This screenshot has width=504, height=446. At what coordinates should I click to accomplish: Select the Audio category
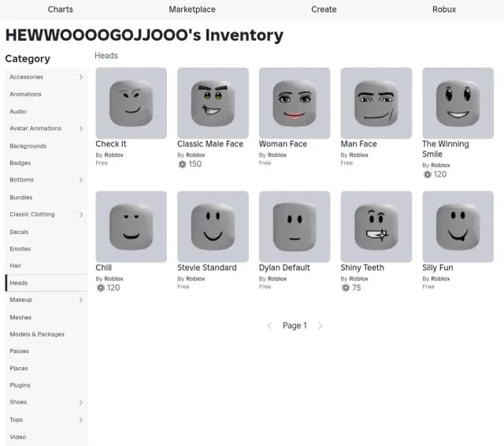[x=46, y=112]
